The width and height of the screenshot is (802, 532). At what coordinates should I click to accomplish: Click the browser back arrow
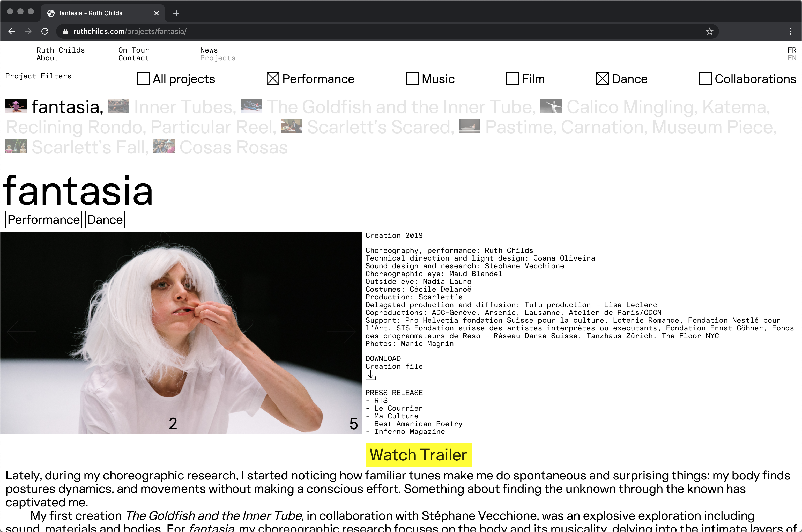[x=12, y=32]
